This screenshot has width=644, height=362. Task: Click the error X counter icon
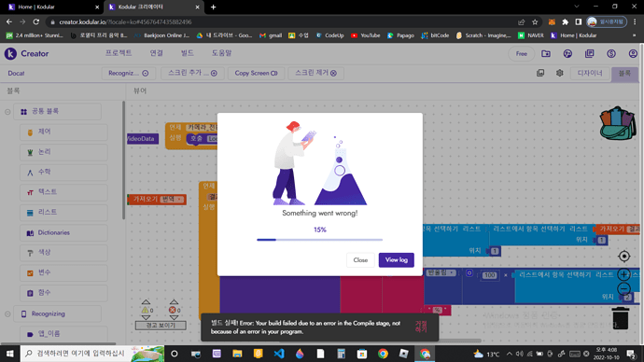click(173, 310)
